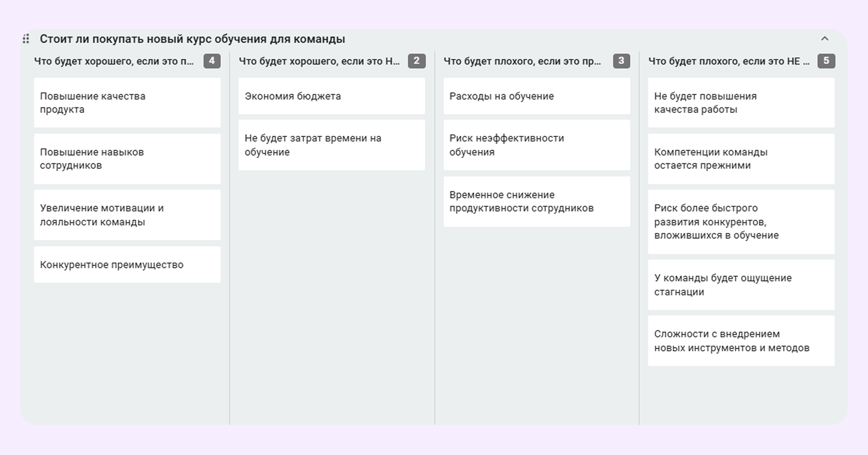
Task: Open the card "Экономия бюджета"
Action: coord(332,96)
